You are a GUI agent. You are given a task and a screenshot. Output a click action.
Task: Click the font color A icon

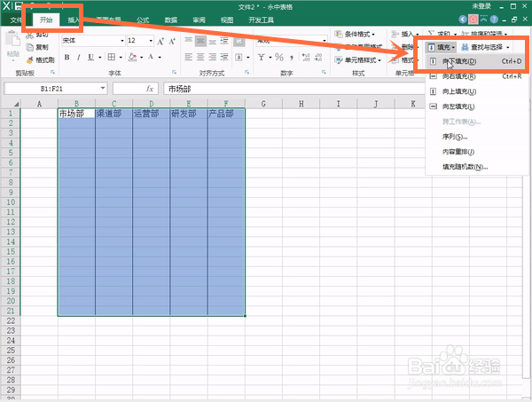(x=151, y=57)
